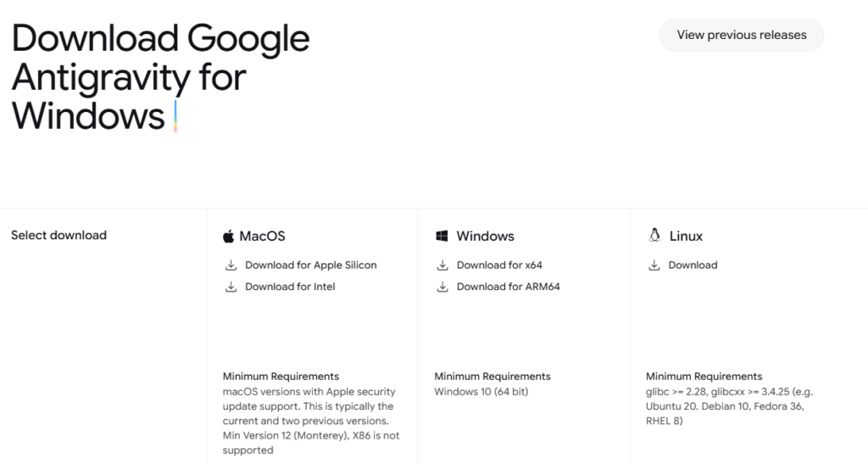The width and height of the screenshot is (868, 464).
Task: Click the Windows logo icon
Action: point(442,236)
